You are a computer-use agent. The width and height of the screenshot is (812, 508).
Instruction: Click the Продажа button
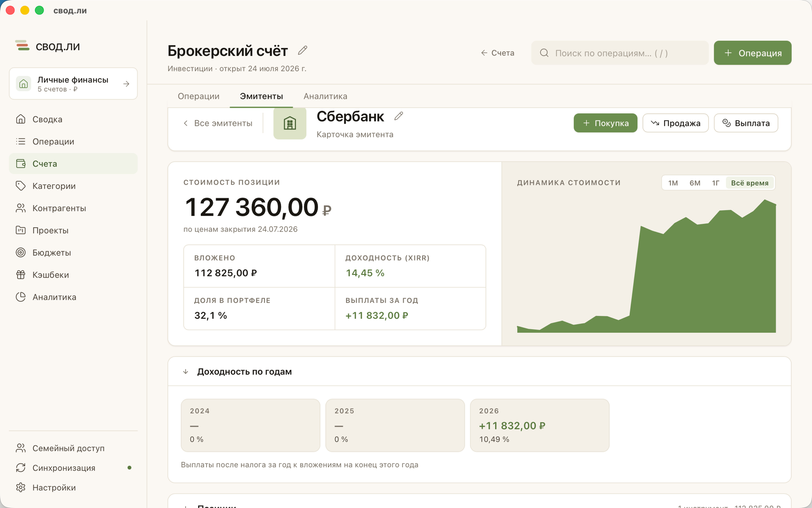(675, 123)
